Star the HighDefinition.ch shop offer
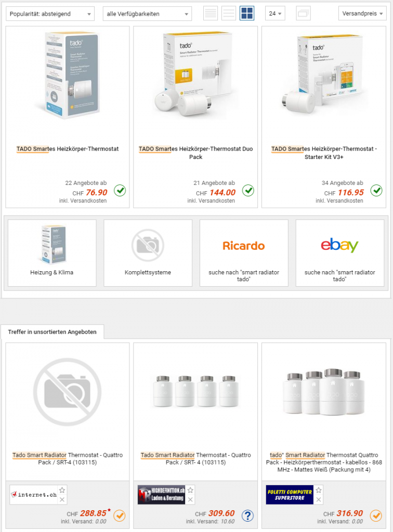393x532 pixels. (190, 490)
